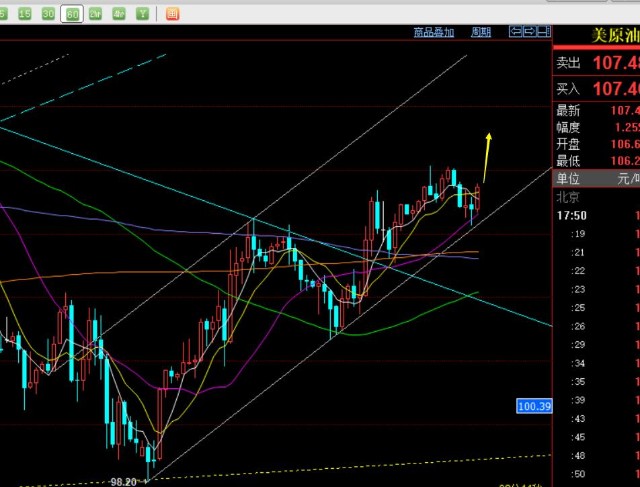Image resolution: width=640 pixels, height=487 pixels.
Task: Click the 卖出 sell price row
Action: 597,64
